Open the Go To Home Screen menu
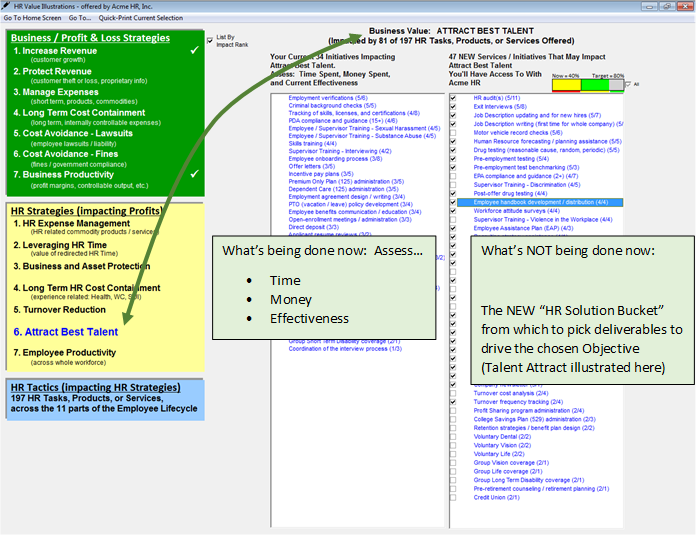 (x=34, y=18)
